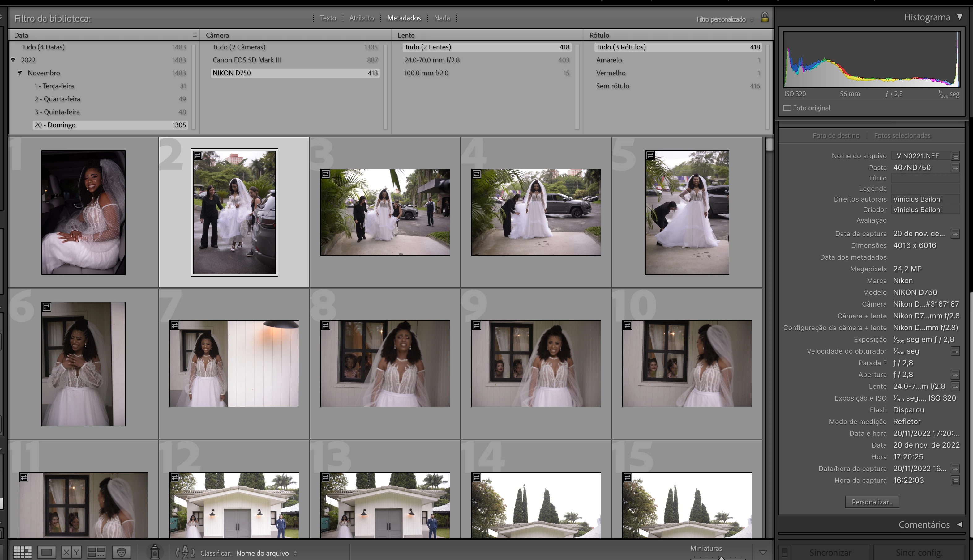Open the Classificar sort dropdown
Image resolution: width=973 pixels, height=560 pixels.
(266, 553)
